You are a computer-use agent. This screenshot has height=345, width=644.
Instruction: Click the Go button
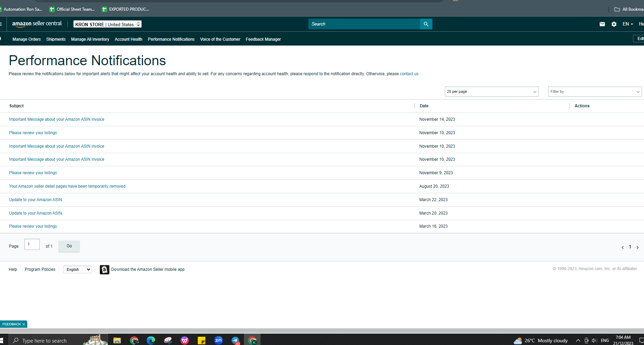(69, 246)
